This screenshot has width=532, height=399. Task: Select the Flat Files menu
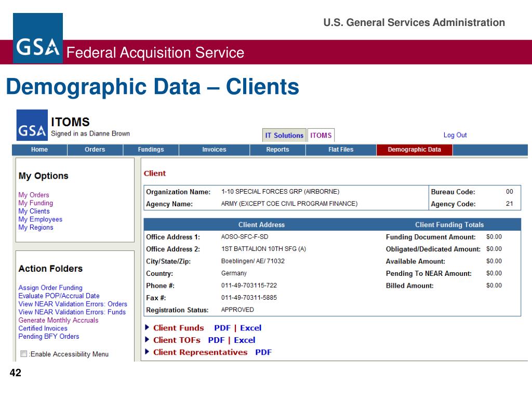(x=341, y=150)
